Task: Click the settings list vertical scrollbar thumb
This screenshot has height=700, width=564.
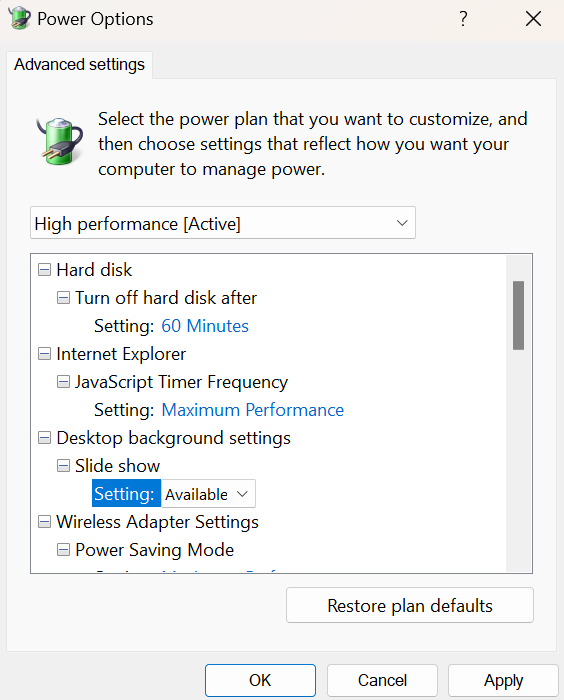Action: tap(518, 315)
